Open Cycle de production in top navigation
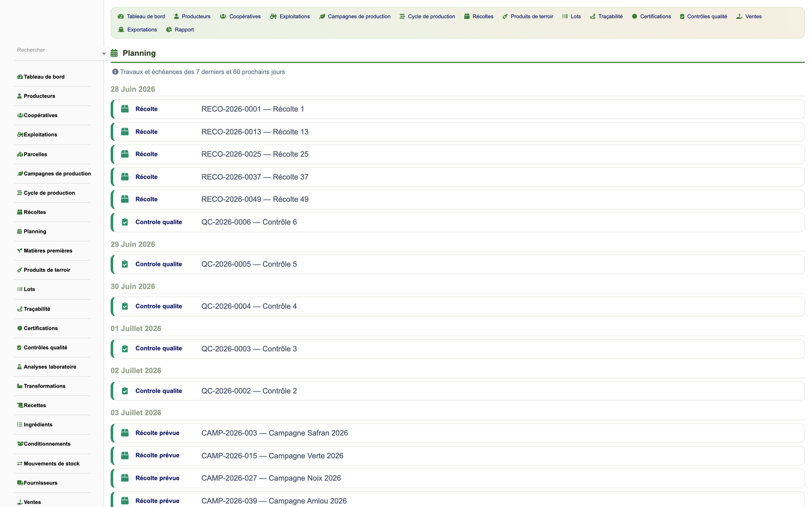 pos(427,17)
